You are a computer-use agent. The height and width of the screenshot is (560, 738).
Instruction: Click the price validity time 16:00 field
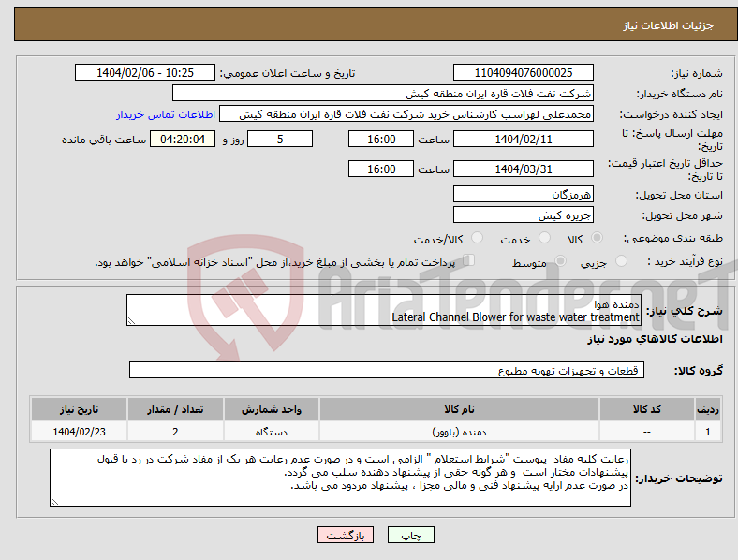pyautogui.click(x=381, y=169)
